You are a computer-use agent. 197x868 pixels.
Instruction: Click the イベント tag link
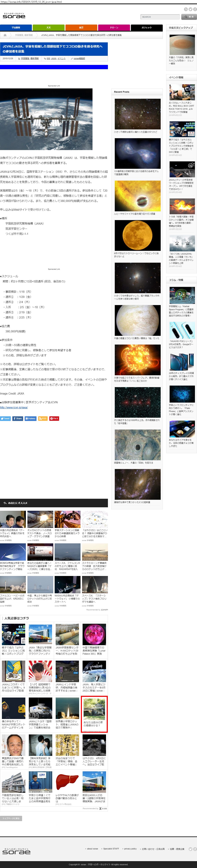click(61, 58)
